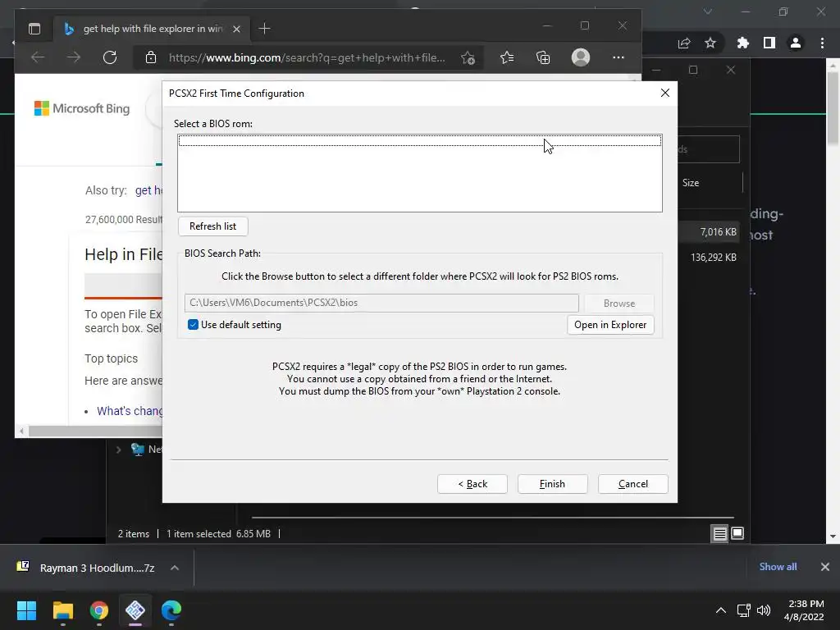840x630 pixels.
Task: Toggle Chrome side panel icon
Action: pyautogui.click(x=769, y=43)
